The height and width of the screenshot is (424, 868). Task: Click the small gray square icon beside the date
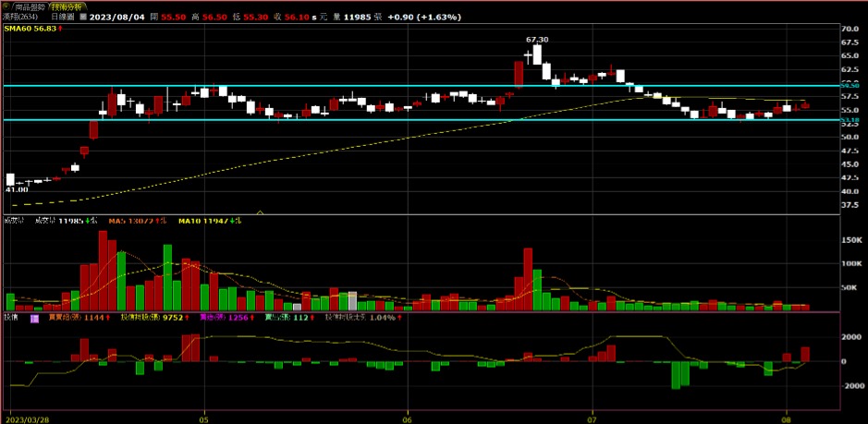84,18
